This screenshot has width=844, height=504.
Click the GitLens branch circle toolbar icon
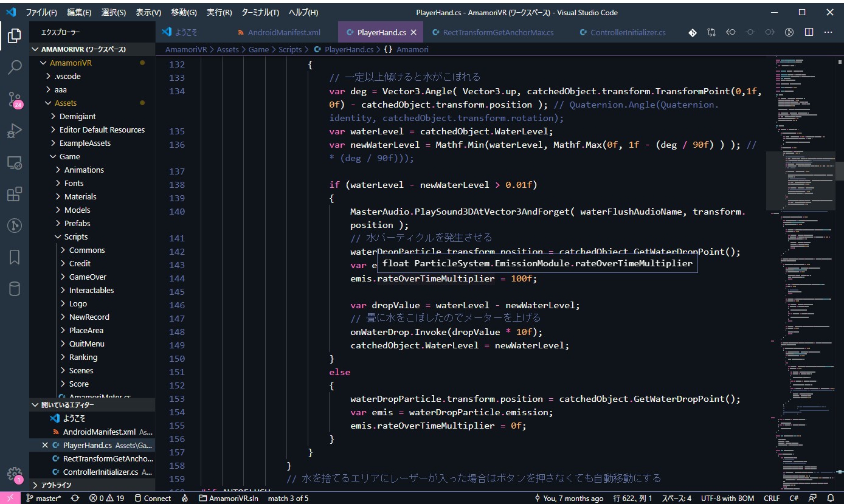(789, 32)
